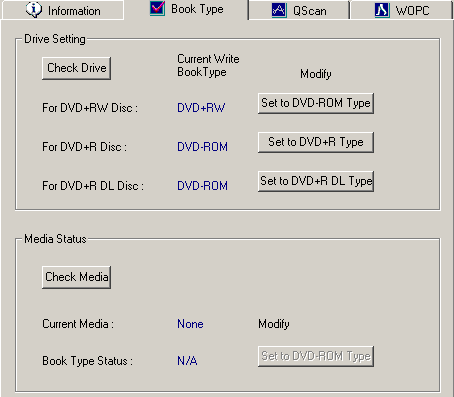
Task: Click the Modify heading in Drive Setting
Action: [316, 74]
